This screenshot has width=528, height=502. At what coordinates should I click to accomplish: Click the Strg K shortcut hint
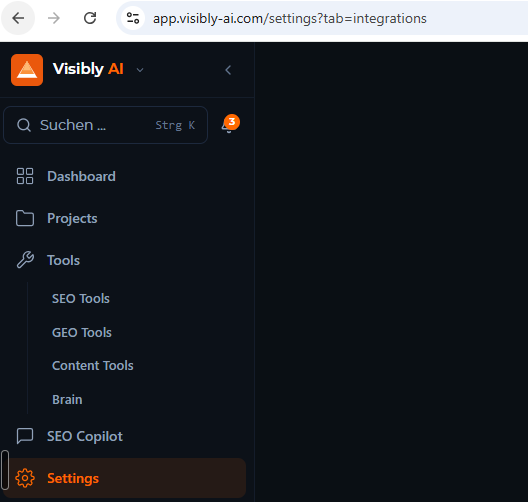click(x=175, y=125)
